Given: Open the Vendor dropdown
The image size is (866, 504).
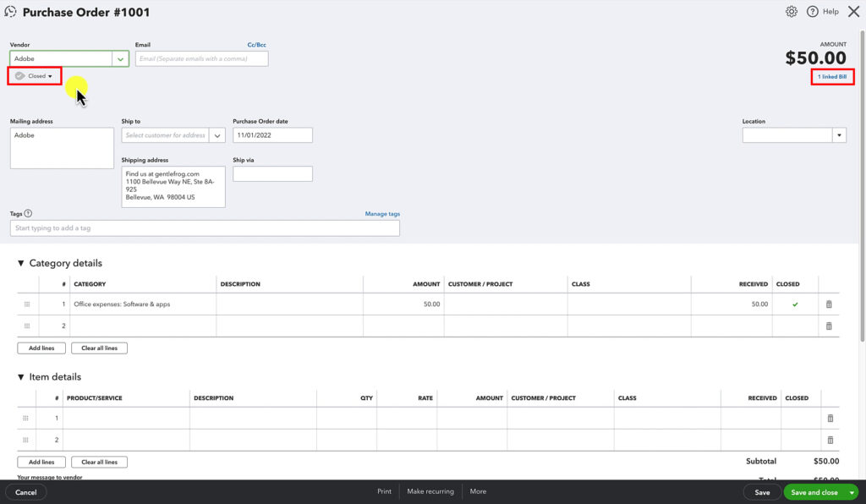Looking at the screenshot, I should [x=118, y=58].
